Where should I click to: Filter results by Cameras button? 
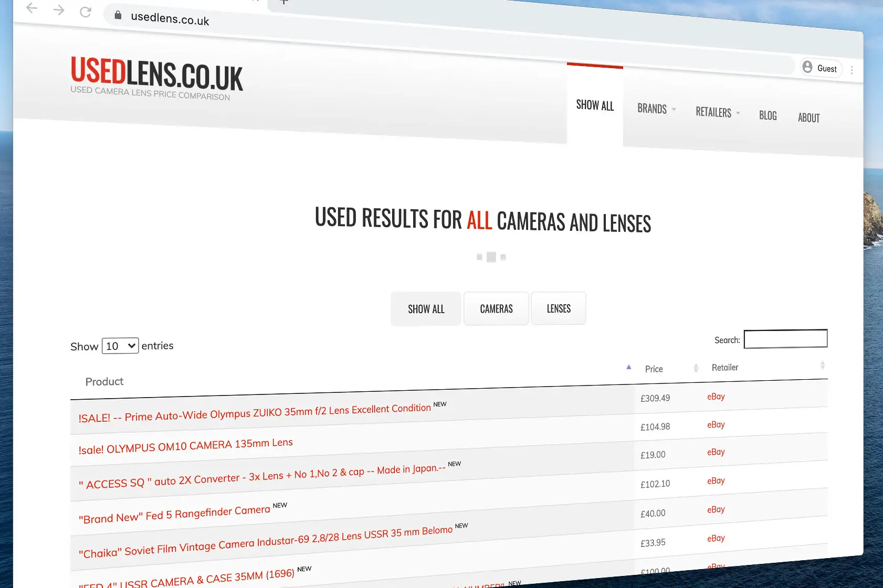[496, 308]
